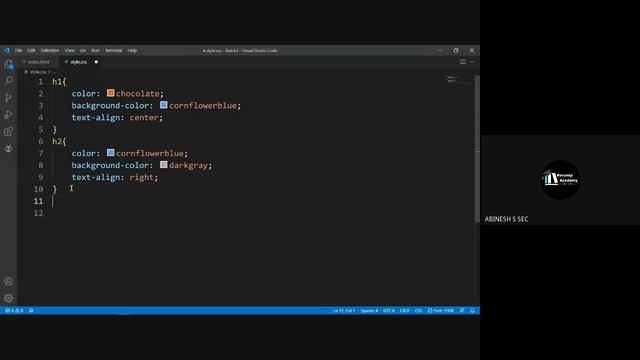Viewport: 640px width, 360px height.
Task: Click the errors and warnings status indicator
Action: pyautogui.click(x=14, y=311)
